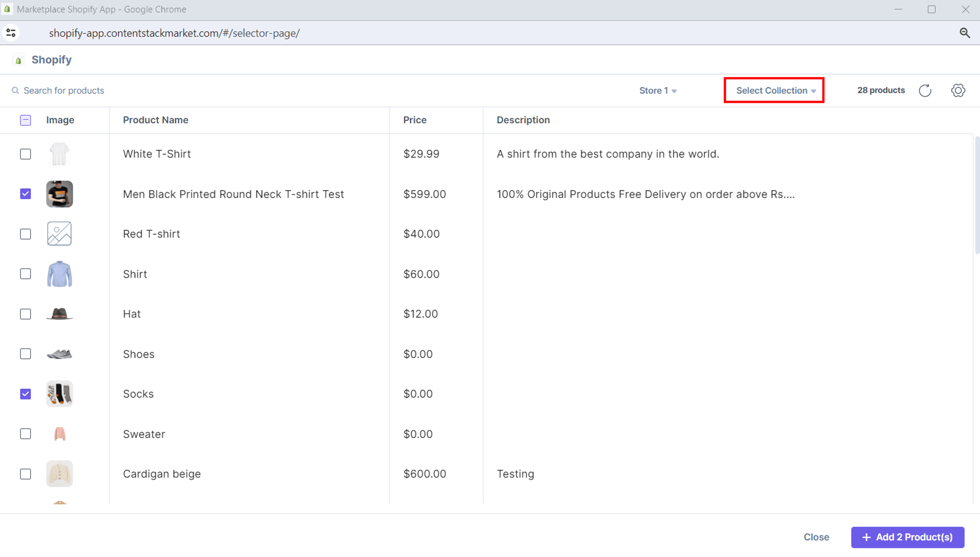Click the Hat thumbnail image

coord(59,314)
